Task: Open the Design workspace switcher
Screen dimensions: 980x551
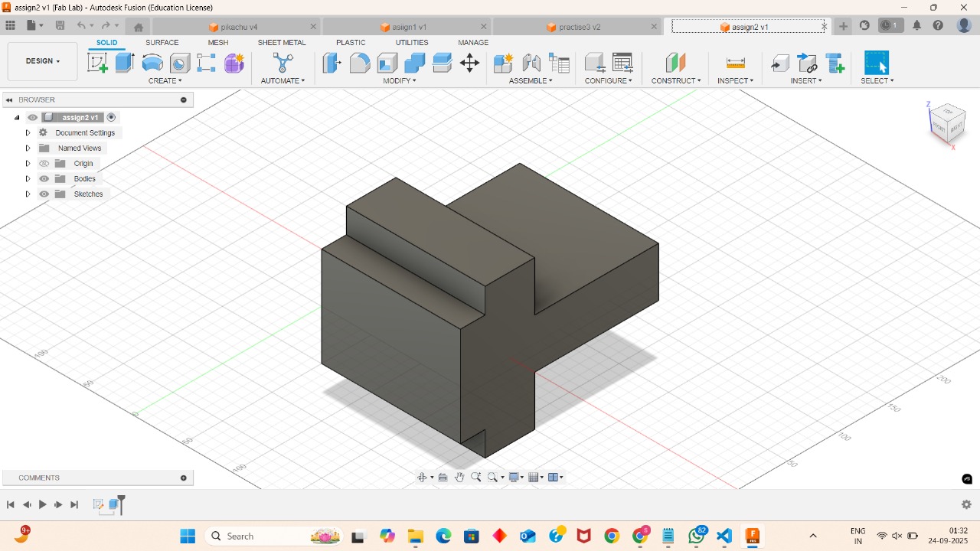Action: 41,60
